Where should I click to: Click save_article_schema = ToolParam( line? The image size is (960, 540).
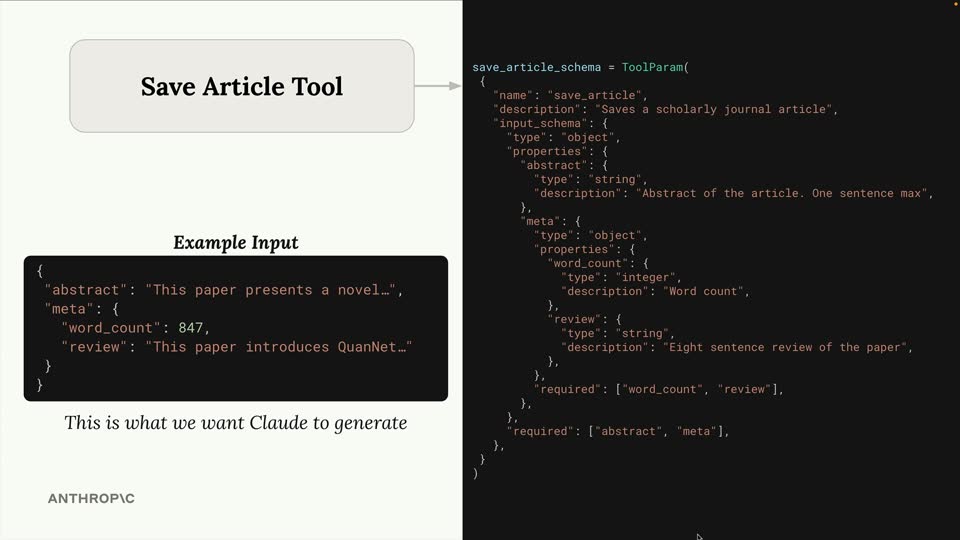580,67
